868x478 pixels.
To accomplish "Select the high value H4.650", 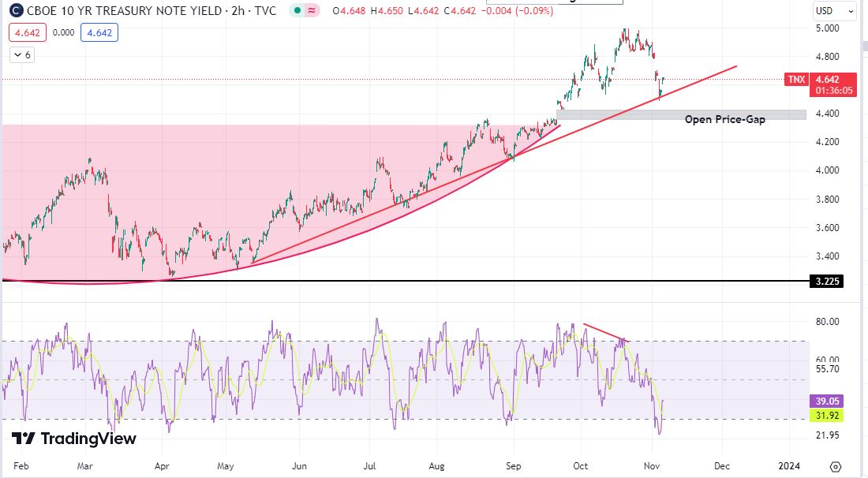I will [387, 10].
